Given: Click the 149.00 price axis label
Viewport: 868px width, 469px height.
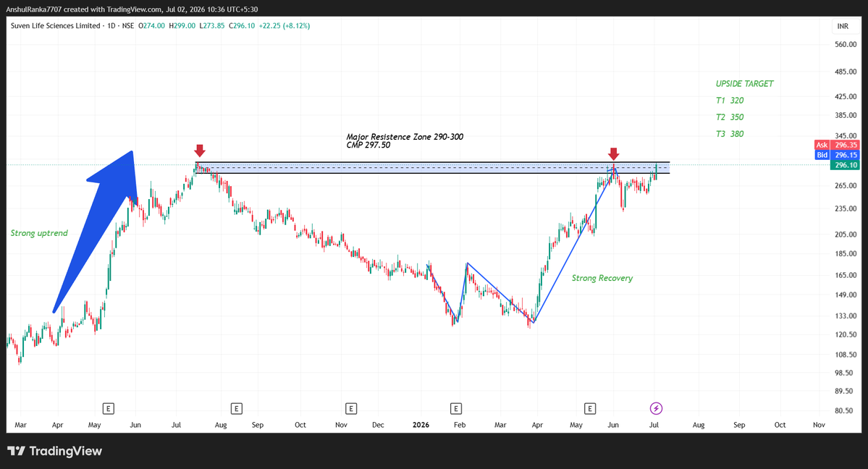Looking at the screenshot, I should pos(846,295).
